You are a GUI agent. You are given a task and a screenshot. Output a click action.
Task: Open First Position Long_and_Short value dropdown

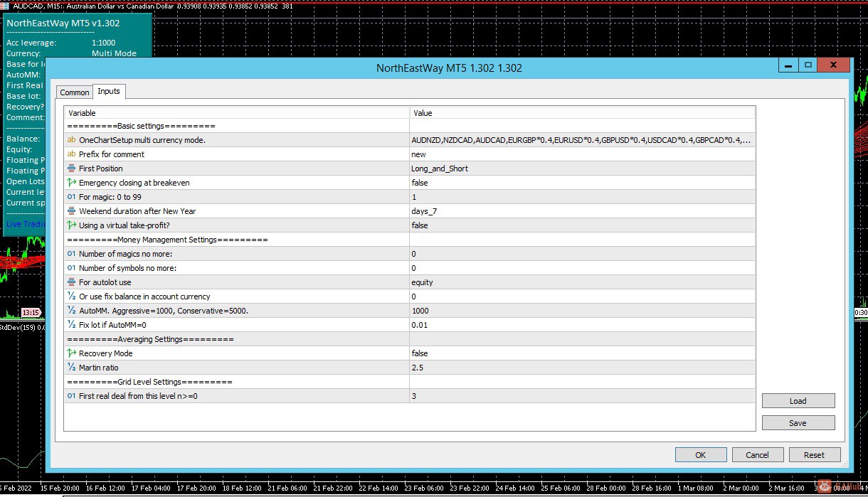pyautogui.click(x=582, y=169)
